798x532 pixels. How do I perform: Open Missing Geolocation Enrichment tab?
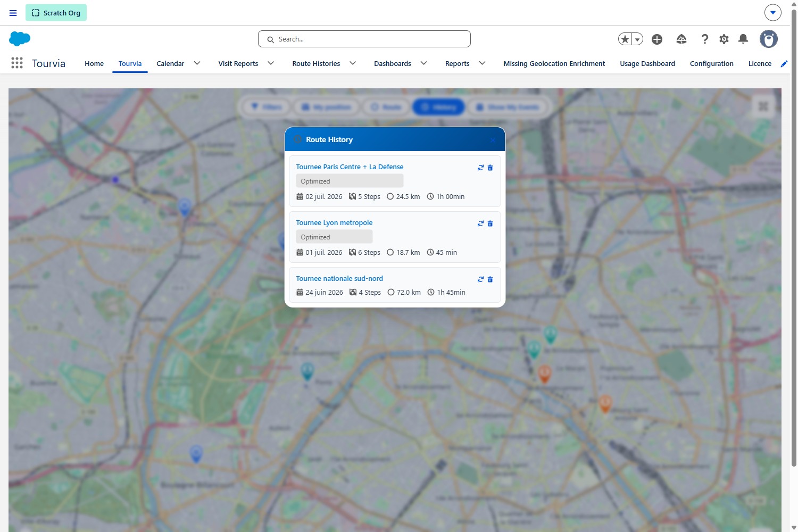554,63
